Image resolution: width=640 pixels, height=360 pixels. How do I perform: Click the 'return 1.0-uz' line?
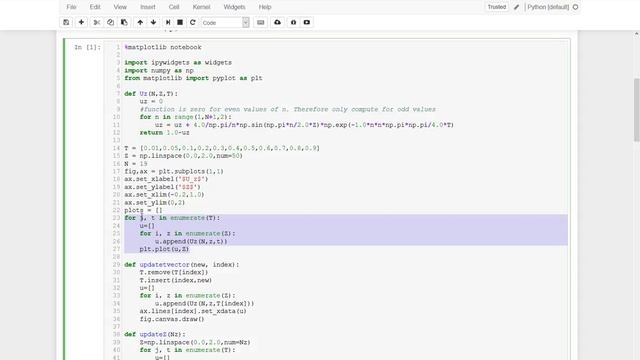tap(164, 133)
